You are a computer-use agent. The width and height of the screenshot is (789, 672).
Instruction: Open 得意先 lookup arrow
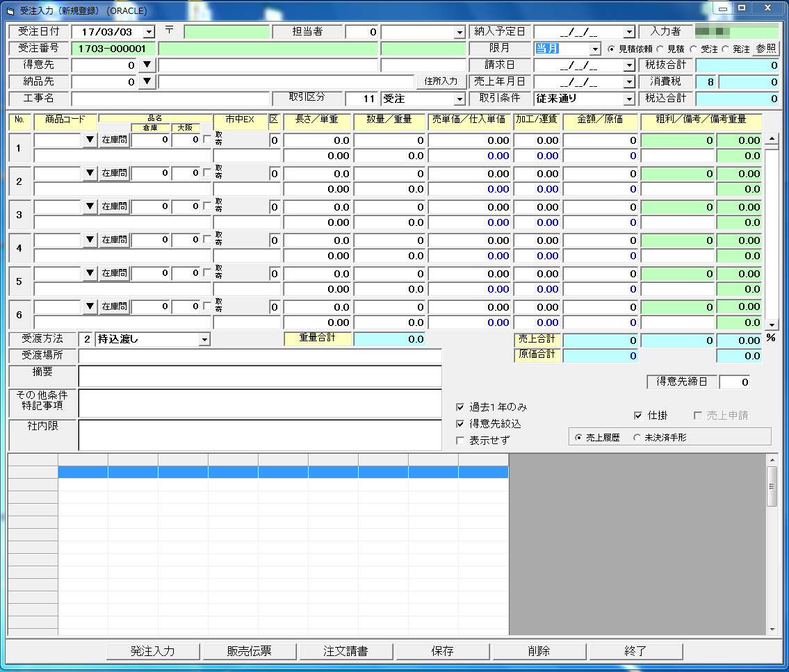(147, 65)
